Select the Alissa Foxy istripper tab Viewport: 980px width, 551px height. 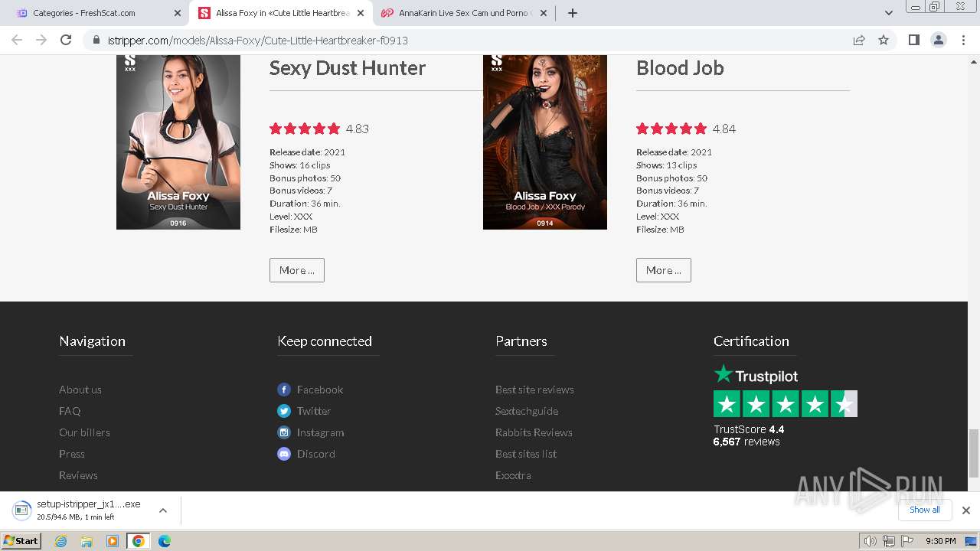click(x=279, y=13)
